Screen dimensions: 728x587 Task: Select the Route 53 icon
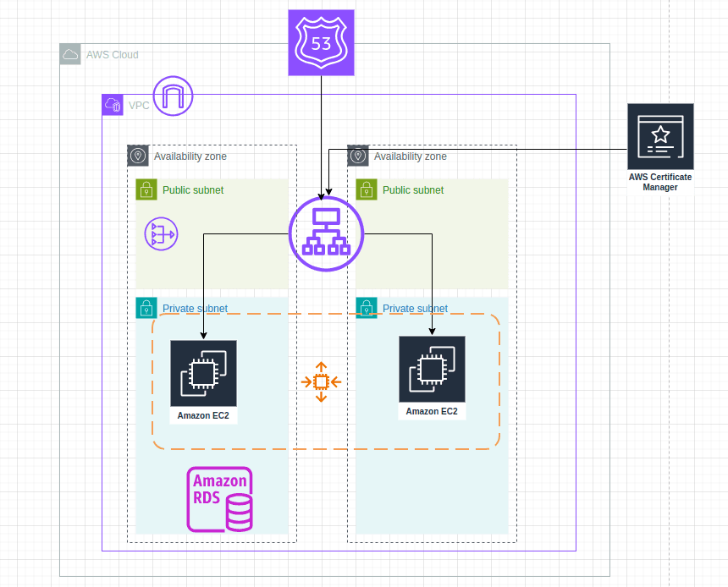(321, 41)
